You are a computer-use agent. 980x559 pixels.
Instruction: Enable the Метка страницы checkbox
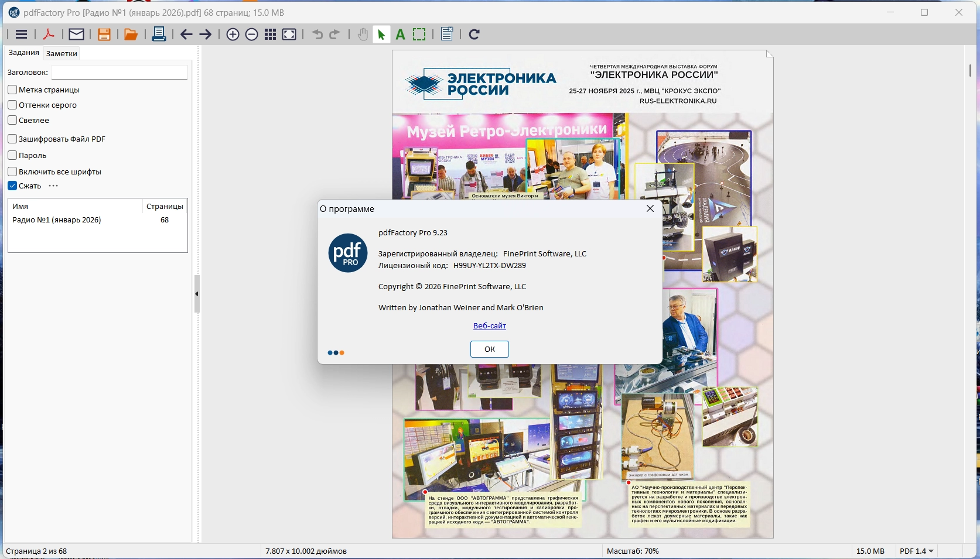click(12, 90)
